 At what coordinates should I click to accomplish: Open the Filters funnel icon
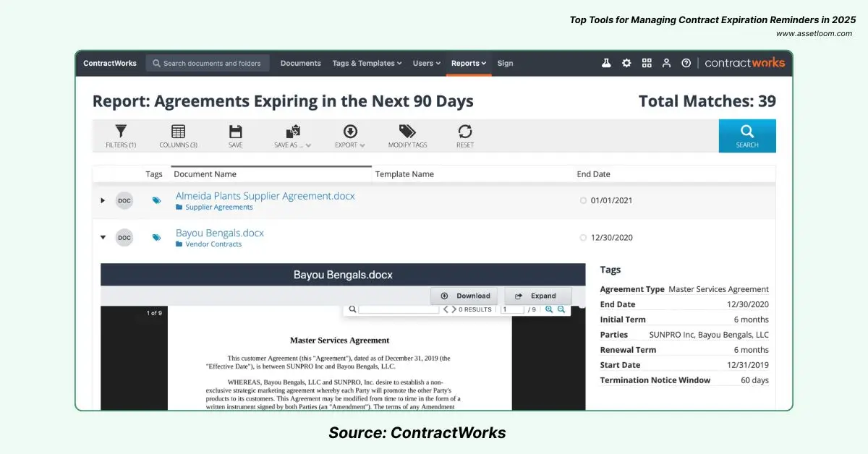click(121, 132)
